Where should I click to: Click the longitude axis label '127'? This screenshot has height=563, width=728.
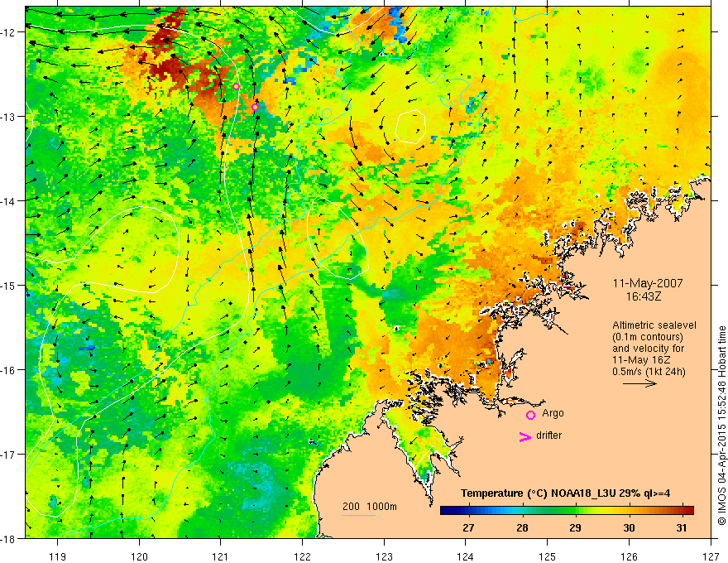click(711, 556)
